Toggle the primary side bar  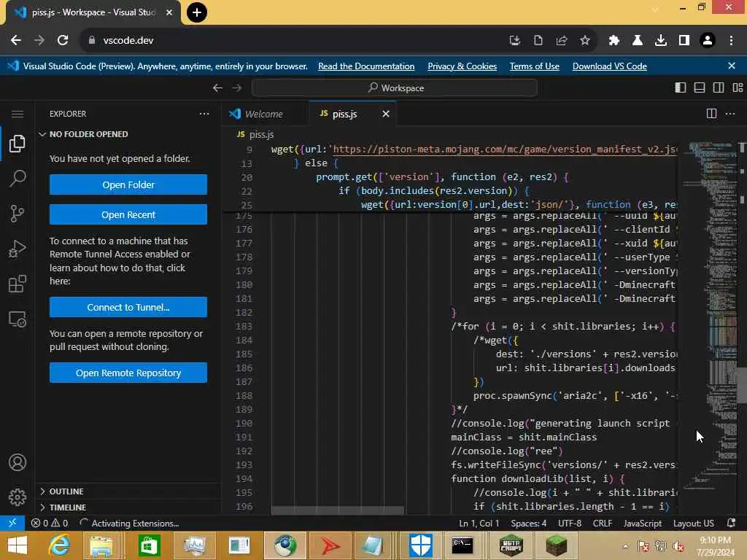point(681,87)
